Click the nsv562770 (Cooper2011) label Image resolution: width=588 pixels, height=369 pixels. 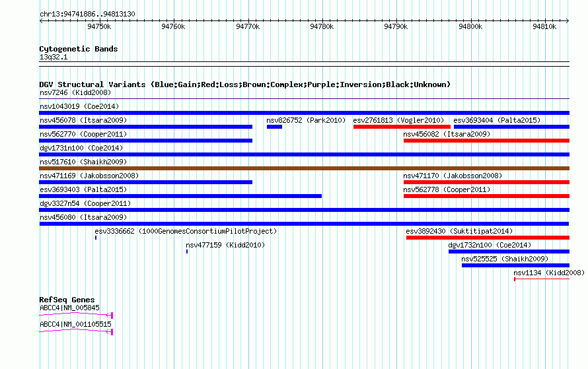coord(83,134)
